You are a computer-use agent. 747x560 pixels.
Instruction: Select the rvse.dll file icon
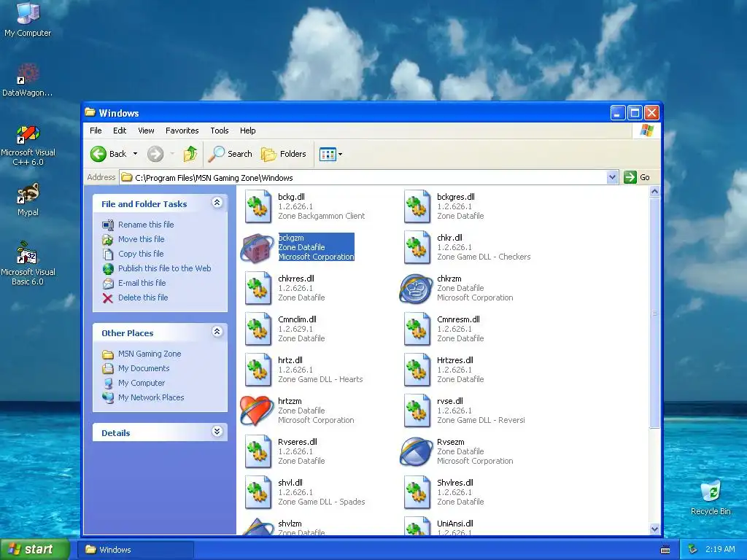(417, 411)
